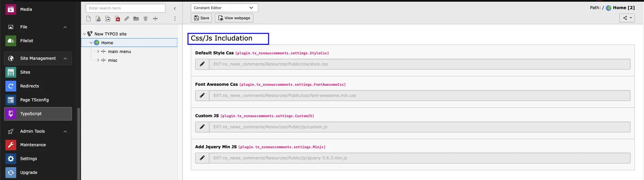Screen dimensions: 644x180
Task: Open the Maintenance wrench icon
Action: [x=11, y=145]
